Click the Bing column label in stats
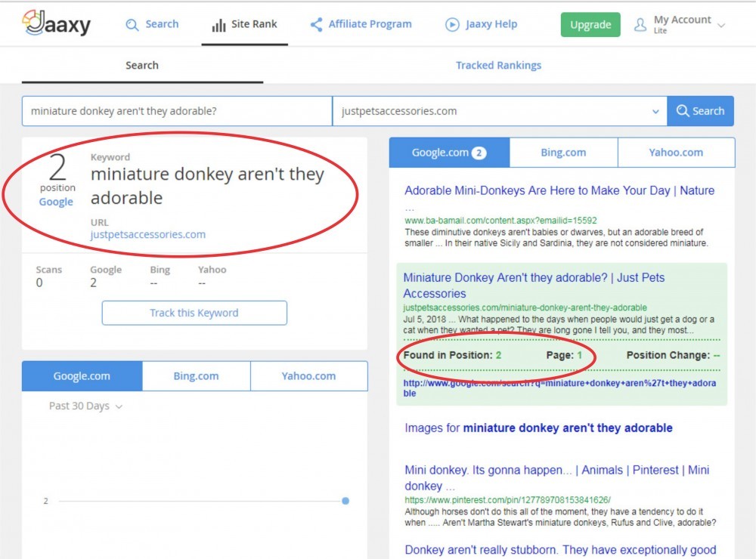This screenshot has width=756, height=559. (x=160, y=270)
